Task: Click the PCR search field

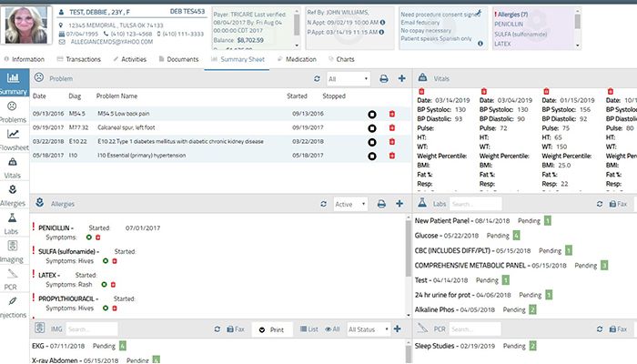Action: pyautogui.click(x=475, y=329)
